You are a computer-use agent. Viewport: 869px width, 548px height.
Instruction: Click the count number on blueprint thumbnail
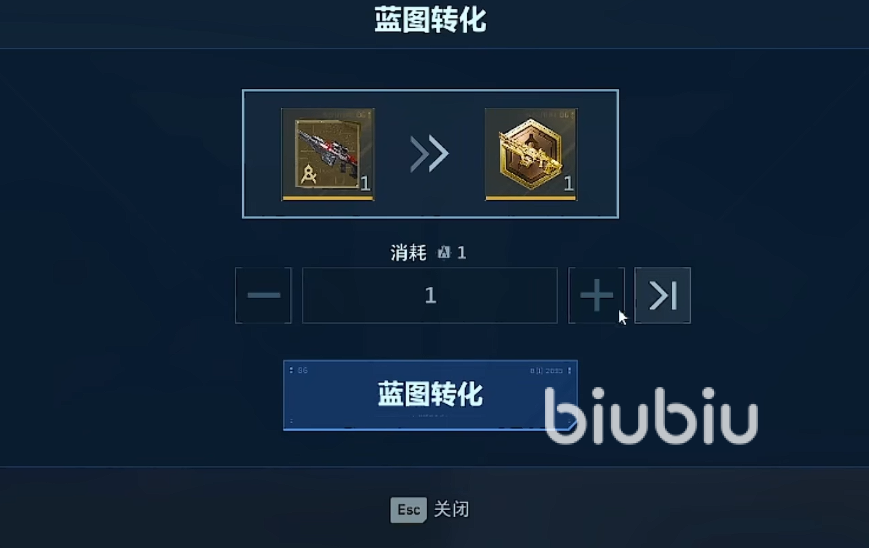[x=365, y=183]
